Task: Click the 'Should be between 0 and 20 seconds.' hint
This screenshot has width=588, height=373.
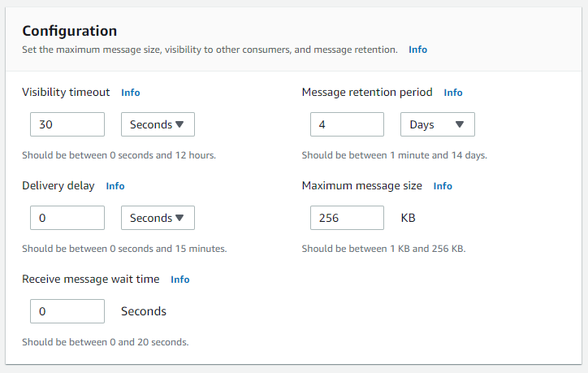Action: pyautogui.click(x=106, y=342)
